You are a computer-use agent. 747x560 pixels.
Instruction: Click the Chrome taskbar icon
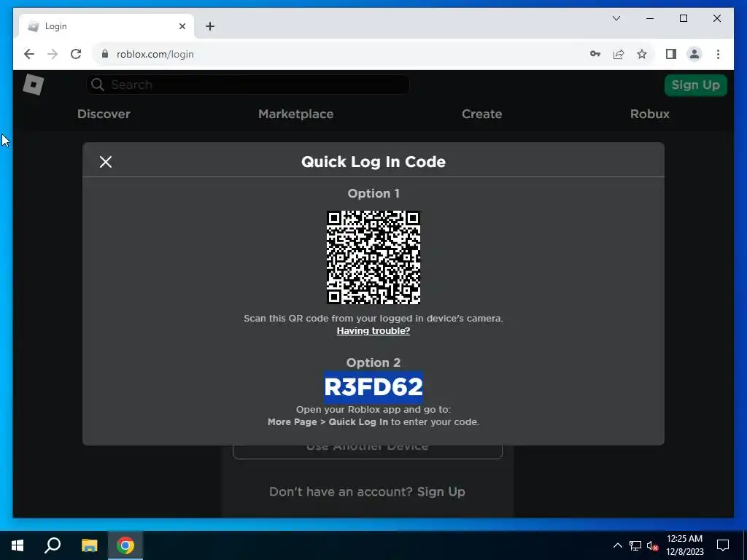[125, 545]
